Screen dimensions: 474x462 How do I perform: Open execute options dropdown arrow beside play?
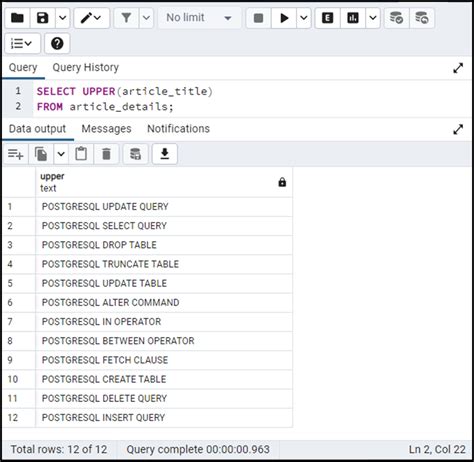pyautogui.click(x=304, y=18)
